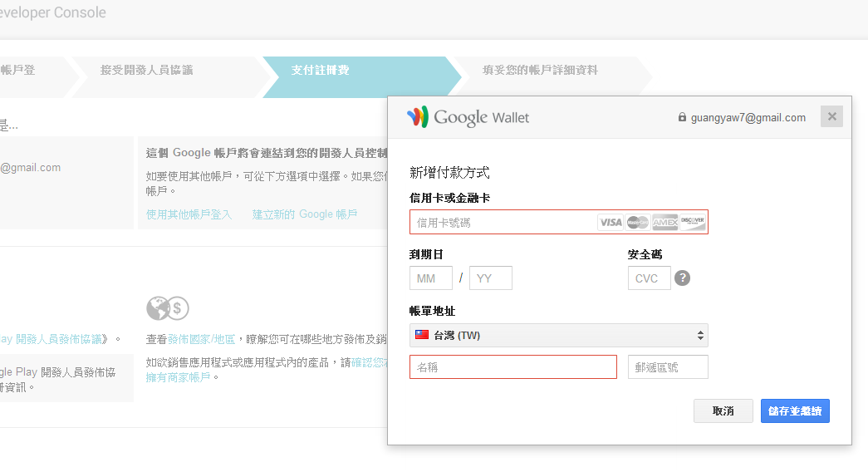Click the blue save and continue button
868x472 pixels.
coord(795,411)
